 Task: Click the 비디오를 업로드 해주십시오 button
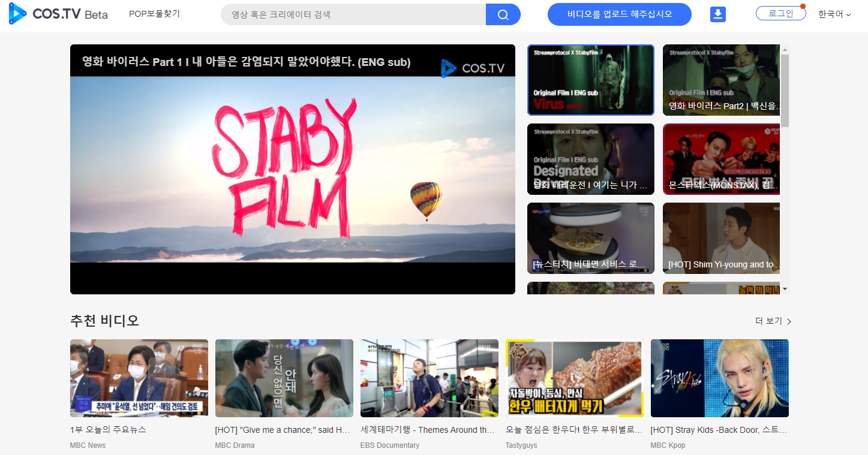click(620, 14)
